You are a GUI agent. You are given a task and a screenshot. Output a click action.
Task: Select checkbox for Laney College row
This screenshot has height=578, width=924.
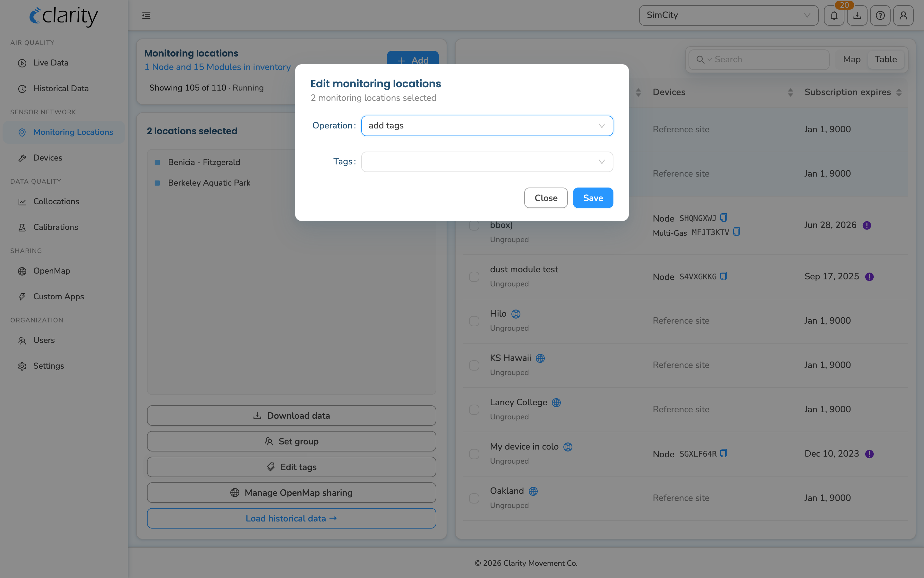(x=474, y=409)
